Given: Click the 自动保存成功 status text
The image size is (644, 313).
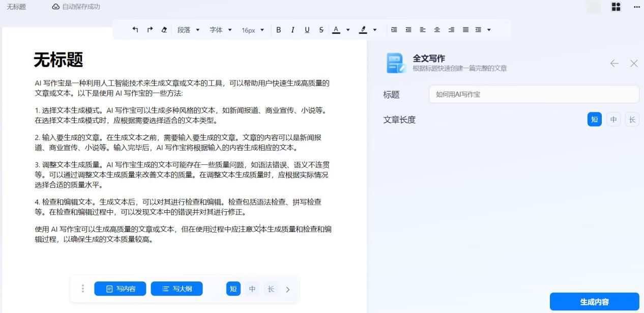Looking at the screenshot, I should click(81, 7).
